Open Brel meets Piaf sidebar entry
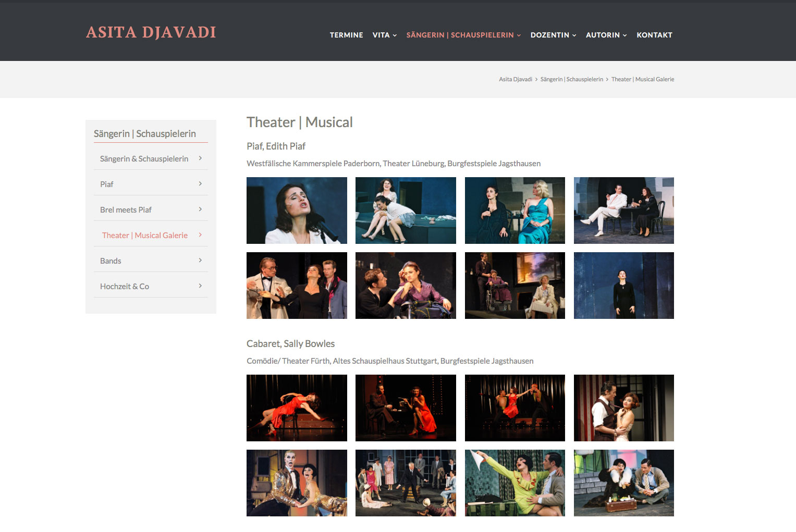 126,210
